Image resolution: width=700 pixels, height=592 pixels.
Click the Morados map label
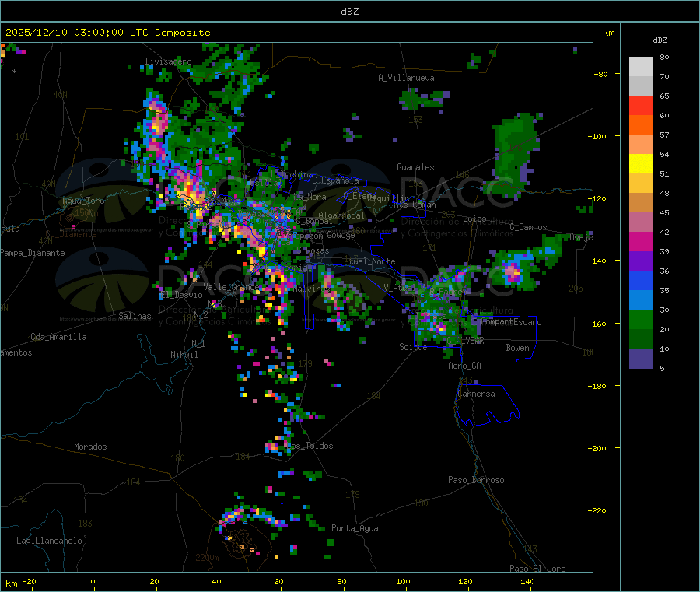[x=90, y=447]
